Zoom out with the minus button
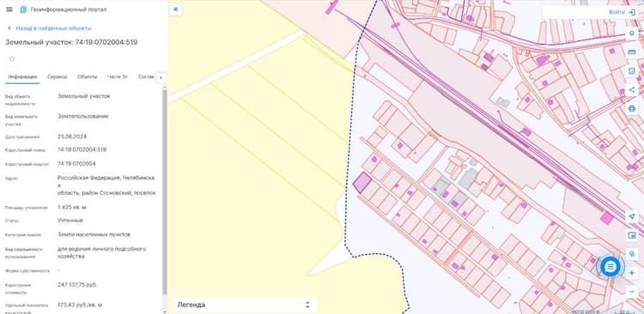Image resolution: width=644 pixels, height=314 pixels. [x=632, y=292]
